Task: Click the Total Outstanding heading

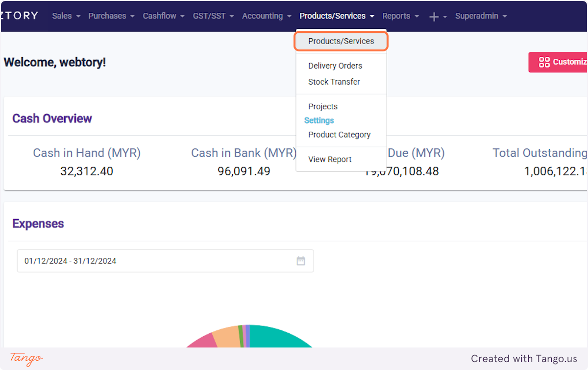Action: [x=540, y=153]
